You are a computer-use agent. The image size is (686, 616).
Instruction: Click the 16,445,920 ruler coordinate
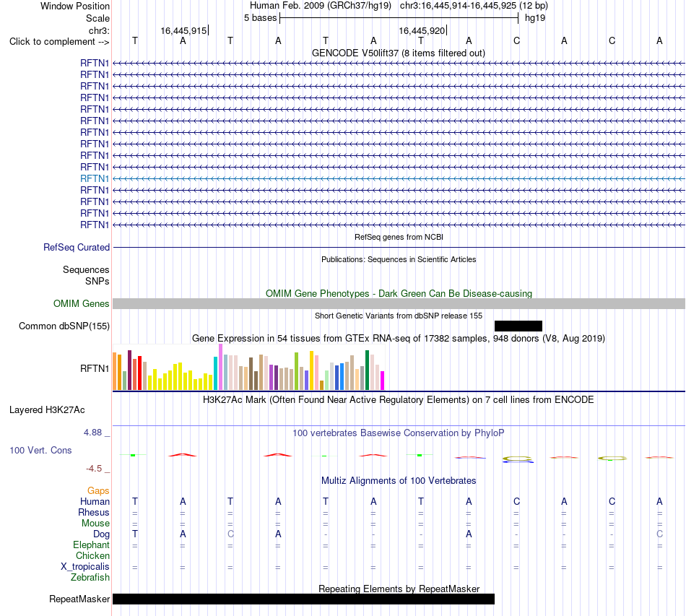pos(422,30)
